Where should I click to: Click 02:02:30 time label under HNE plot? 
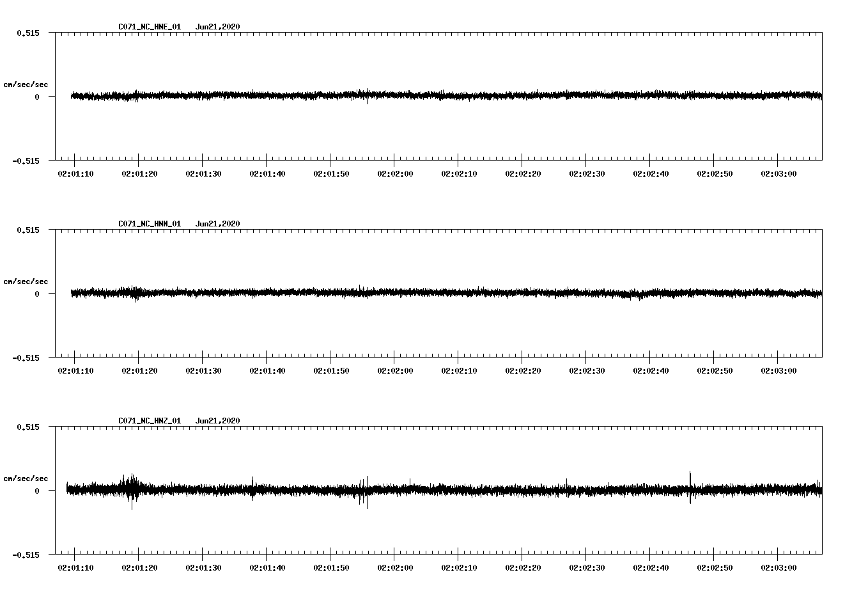tap(587, 174)
